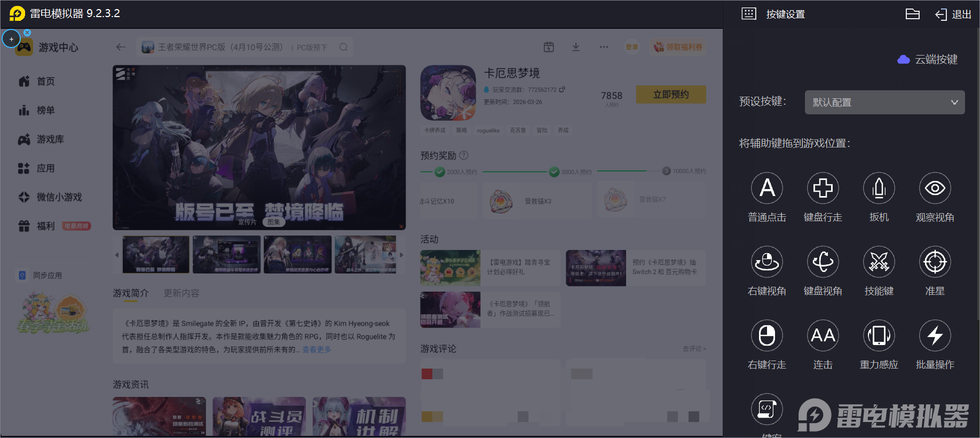Open the Switch 2 giveaway activity card
The height and width of the screenshot is (438, 980).
tap(636, 268)
